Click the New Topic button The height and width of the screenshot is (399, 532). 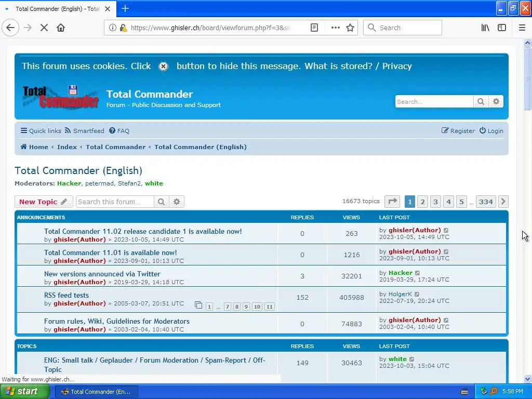point(44,202)
